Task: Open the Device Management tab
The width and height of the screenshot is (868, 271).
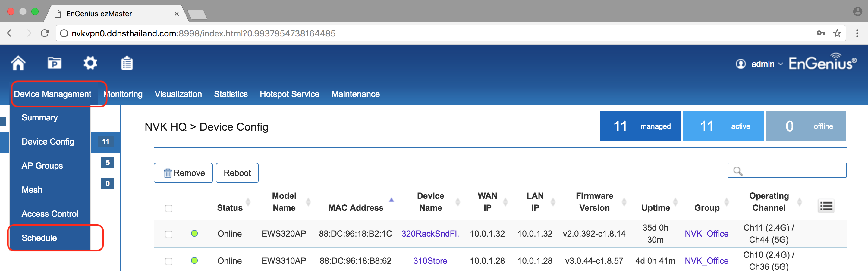Action: (52, 94)
